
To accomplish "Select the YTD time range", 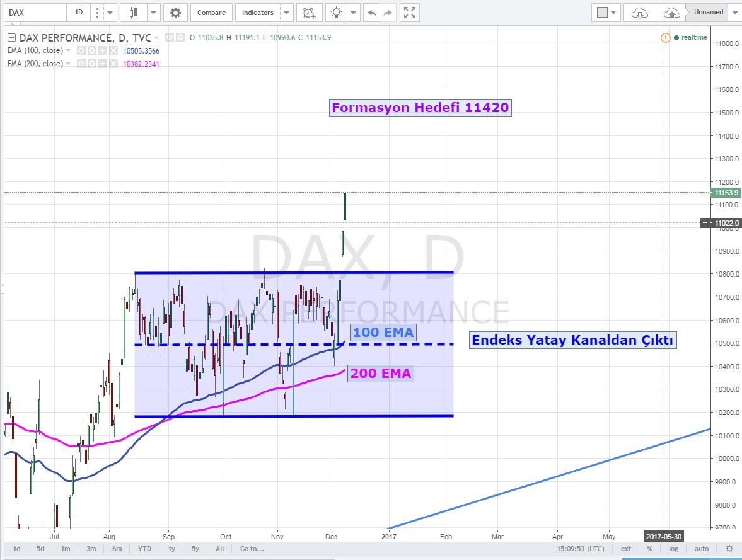I will pyautogui.click(x=144, y=549).
